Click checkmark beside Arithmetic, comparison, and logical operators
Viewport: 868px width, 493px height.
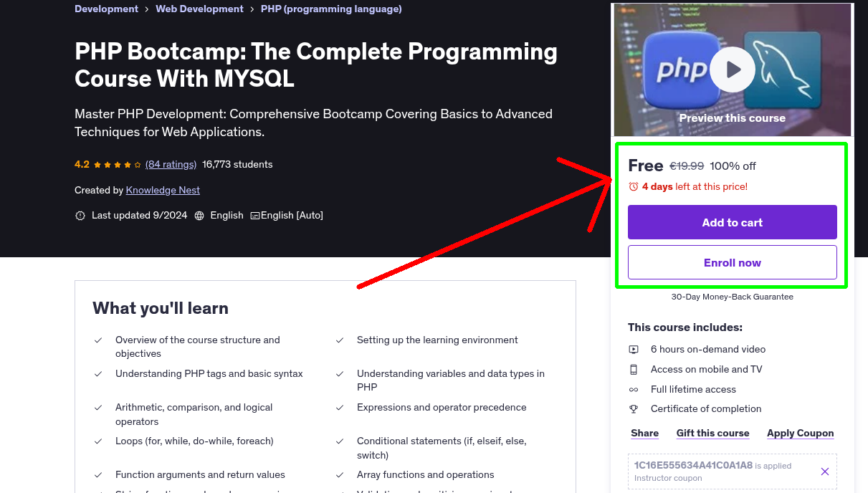coord(98,408)
